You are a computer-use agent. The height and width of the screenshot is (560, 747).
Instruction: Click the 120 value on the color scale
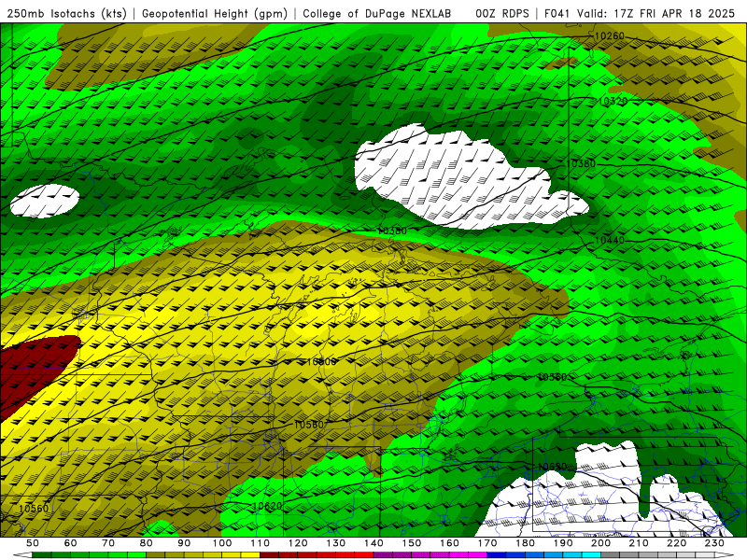pyautogui.click(x=298, y=543)
